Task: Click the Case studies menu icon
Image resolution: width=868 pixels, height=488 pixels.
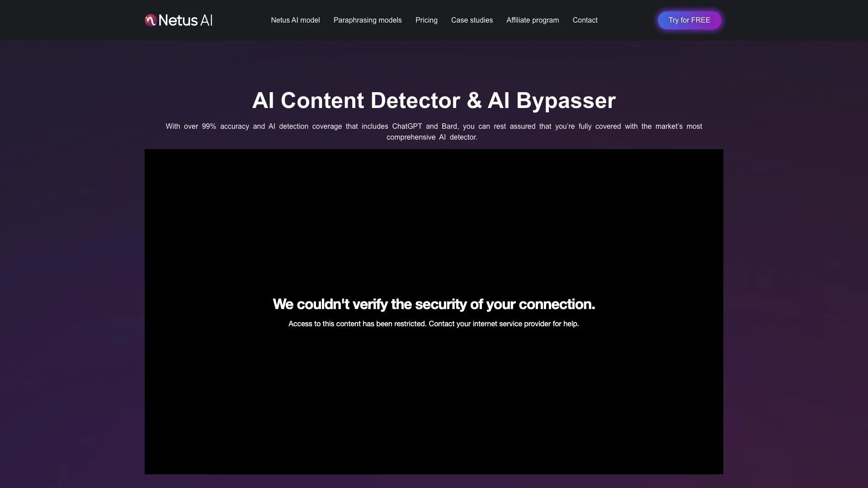Action: coord(472,20)
